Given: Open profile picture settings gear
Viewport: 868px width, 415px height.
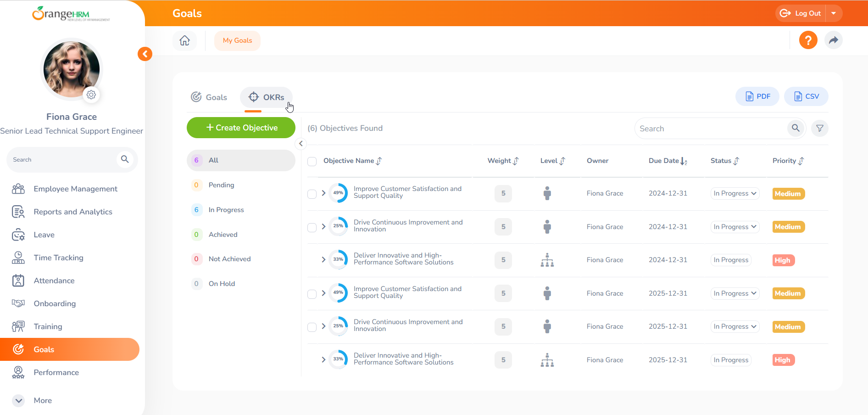Looking at the screenshot, I should (x=91, y=95).
